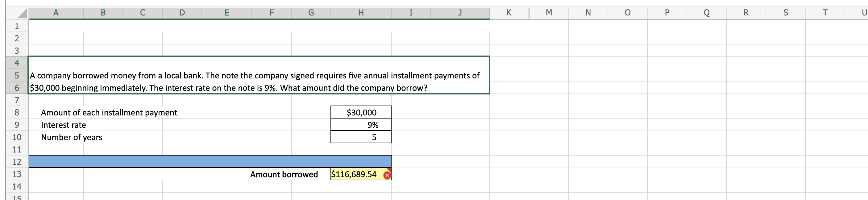Select column J header
Screen dimensions: 868x200
coord(460,13)
